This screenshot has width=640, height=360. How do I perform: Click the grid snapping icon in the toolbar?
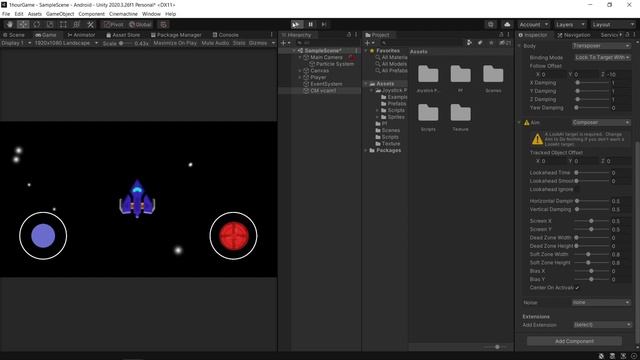[x=164, y=24]
